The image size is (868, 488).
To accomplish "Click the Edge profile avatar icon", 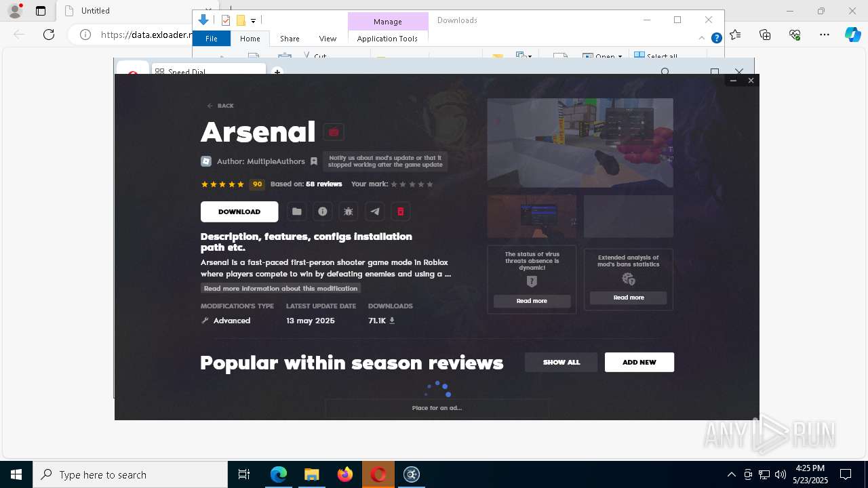I will click(15, 11).
